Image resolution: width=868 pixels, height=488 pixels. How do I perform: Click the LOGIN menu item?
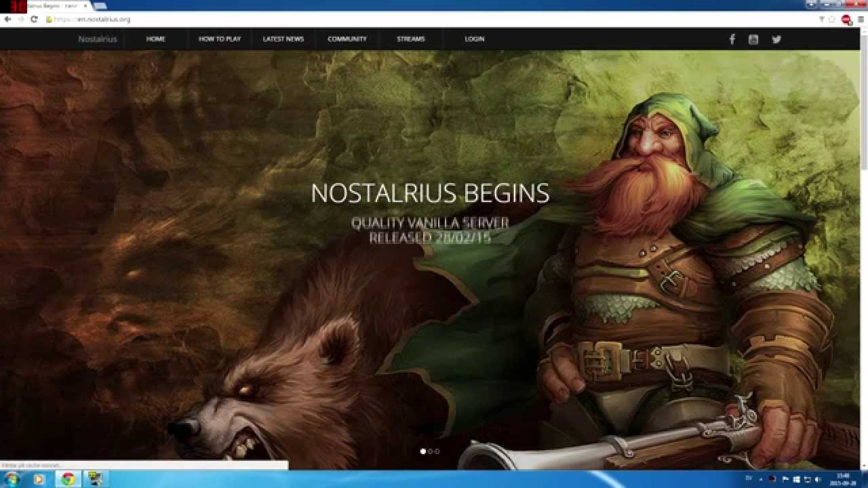pos(475,39)
